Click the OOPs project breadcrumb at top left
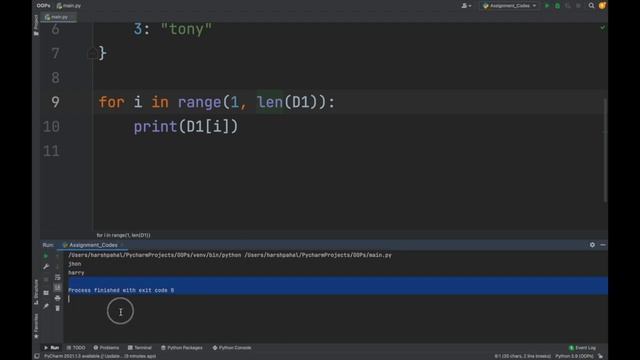This screenshot has width=640, height=360. [x=43, y=6]
